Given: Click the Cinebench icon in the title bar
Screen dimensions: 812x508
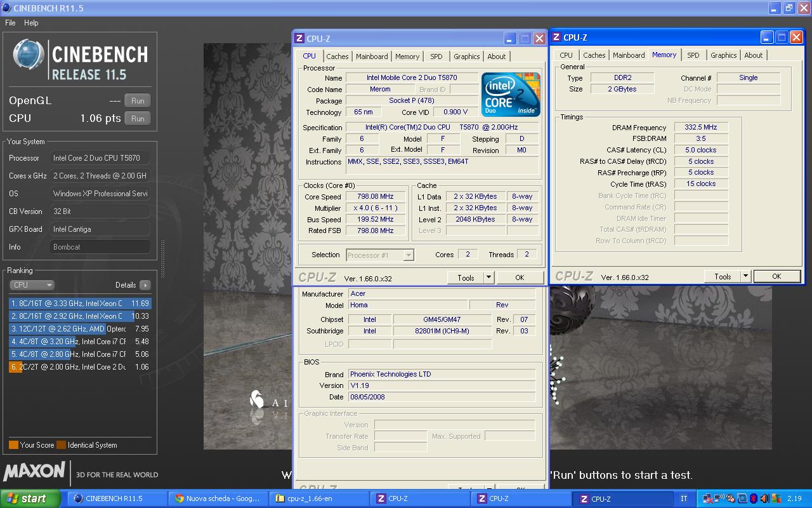Looking at the screenshot, I should [x=6, y=8].
